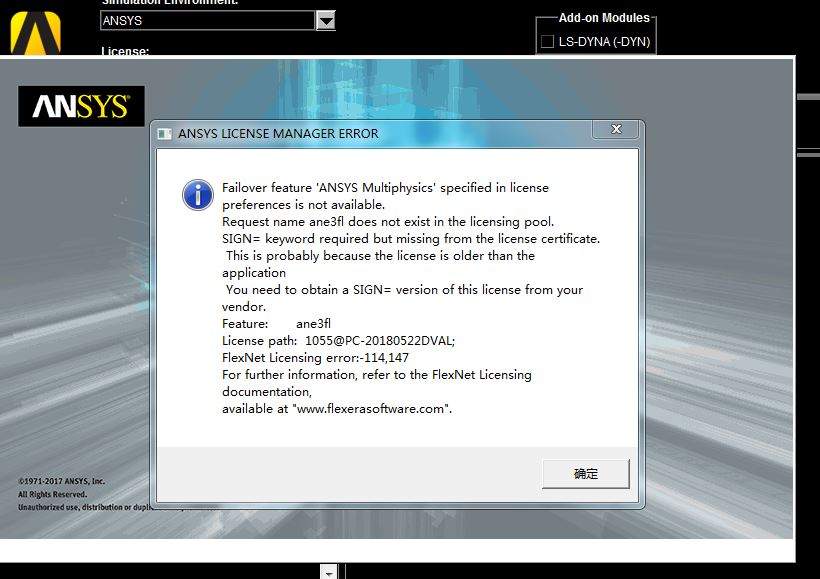Click the 'License:' label in the launcher
820x579 pixels.
pyautogui.click(x=125, y=51)
